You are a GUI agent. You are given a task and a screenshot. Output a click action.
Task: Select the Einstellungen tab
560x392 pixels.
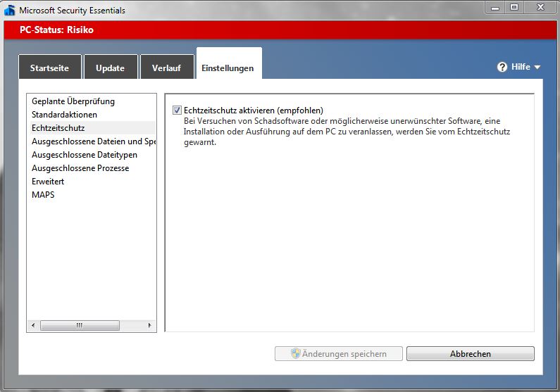pos(228,64)
